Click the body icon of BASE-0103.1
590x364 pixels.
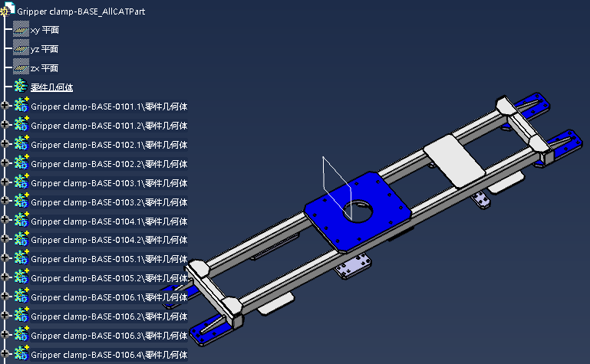[x=21, y=182]
